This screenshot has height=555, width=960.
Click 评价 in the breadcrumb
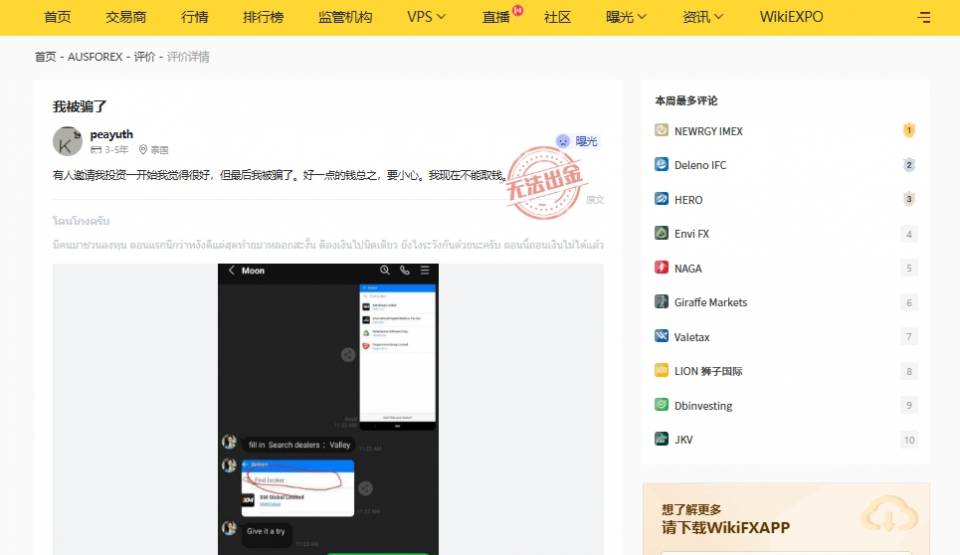(x=144, y=57)
